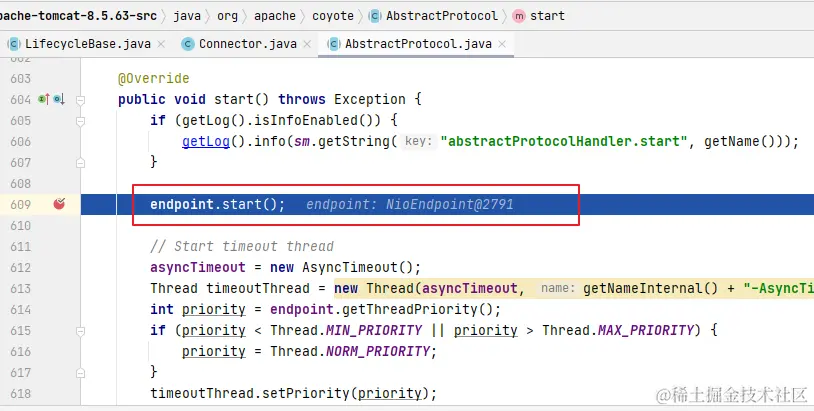Click the implements-method gutter icon on line 604

click(x=45, y=99)
